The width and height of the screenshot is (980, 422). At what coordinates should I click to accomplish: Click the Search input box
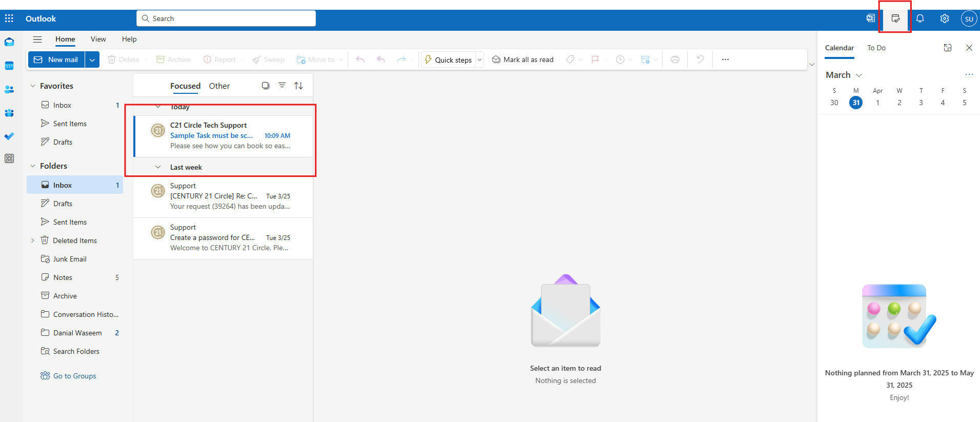point(231,18)
